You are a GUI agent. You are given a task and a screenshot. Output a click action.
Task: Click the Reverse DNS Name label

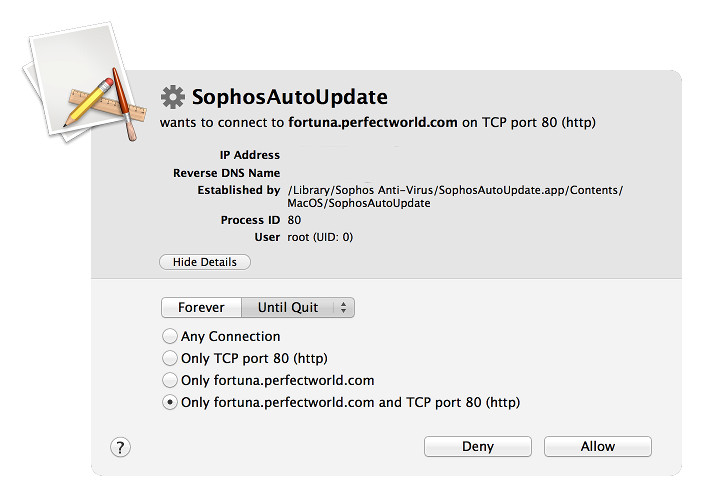pyautogui.click(x=227, y=173)
